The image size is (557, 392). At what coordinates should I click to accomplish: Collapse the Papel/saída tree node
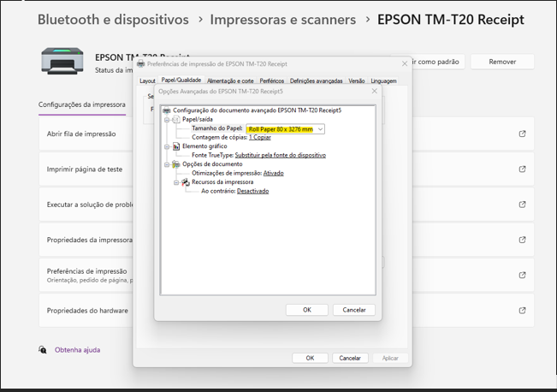(168, 120)
